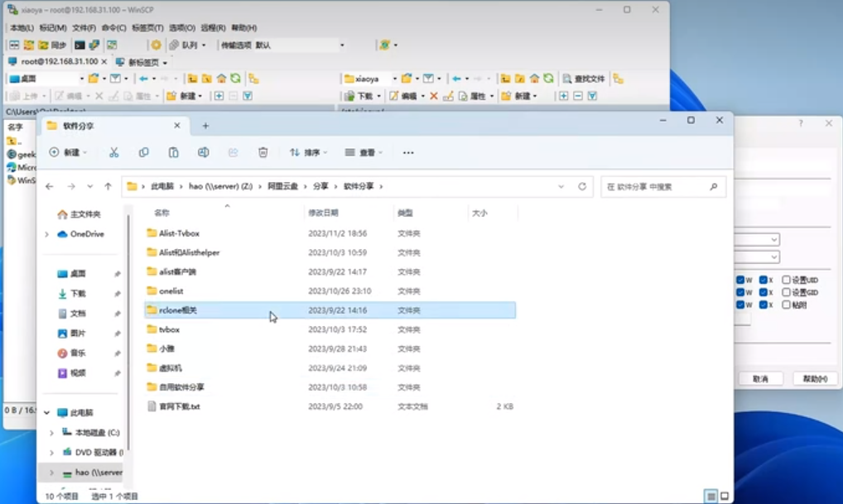This screenshot has height=504, width=843.
Task: Click the Rename icon in Explorer toolbar
Action: [203, 152]
